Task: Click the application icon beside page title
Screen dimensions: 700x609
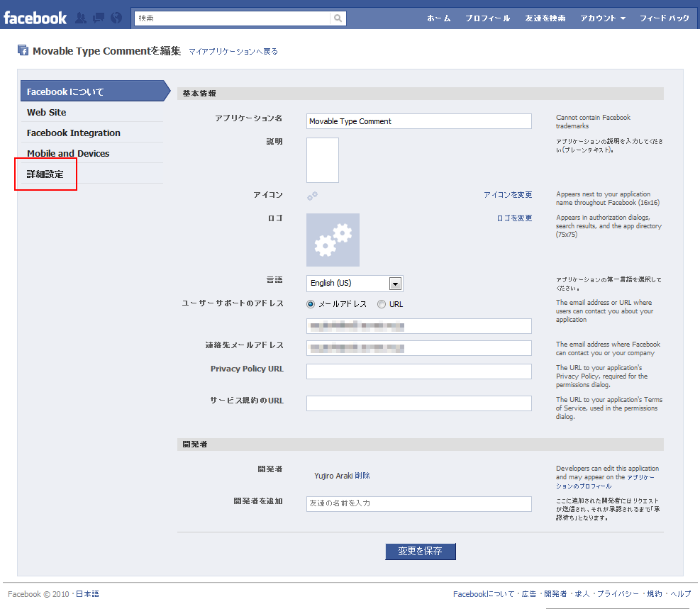Action: click(x=23, y=50)
